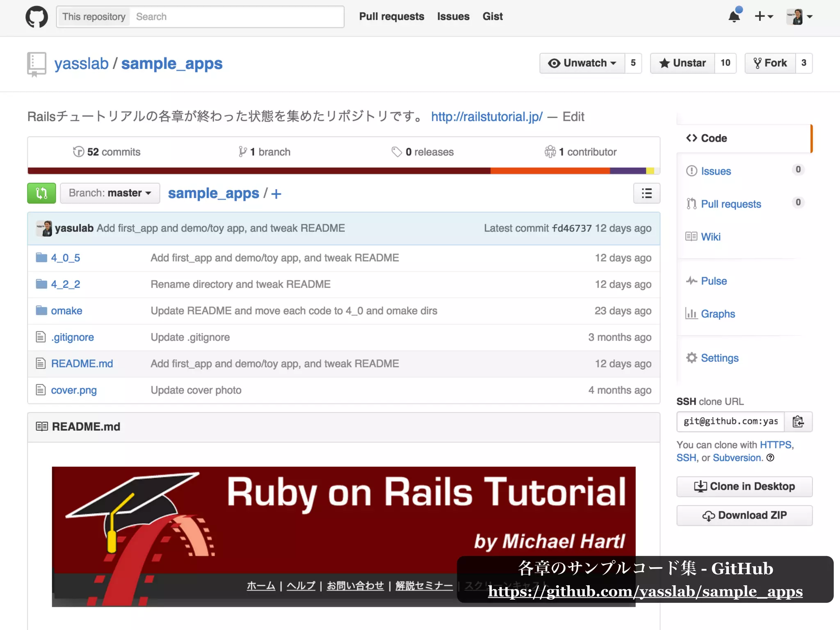Copy clone URL with the clipboard icon

(x=798, y=422)
